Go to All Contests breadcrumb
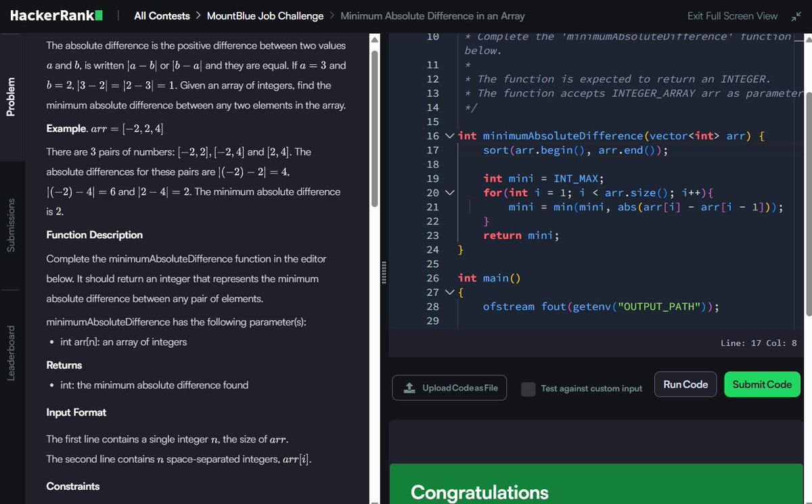This screenshot has height=504, width=812. [x=162, y=16]
